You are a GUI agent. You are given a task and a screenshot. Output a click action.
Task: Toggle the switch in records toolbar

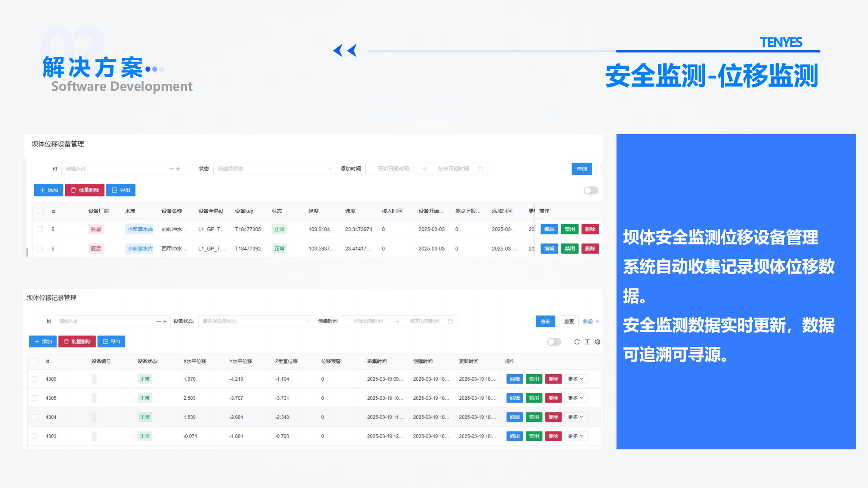554,342
